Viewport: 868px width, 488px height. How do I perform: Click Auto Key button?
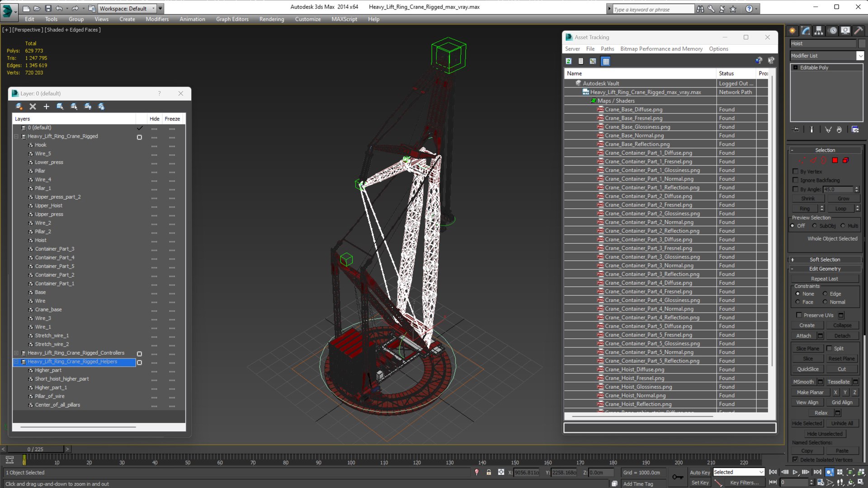[x=700, y=472]
